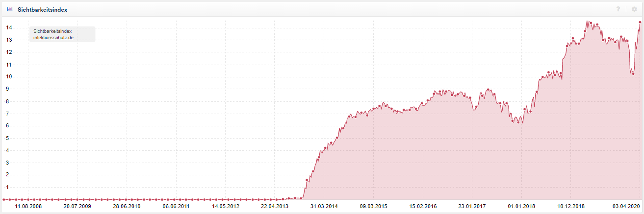Select the 06.06.2011 date on x-axis

click(x=176, y=207)
